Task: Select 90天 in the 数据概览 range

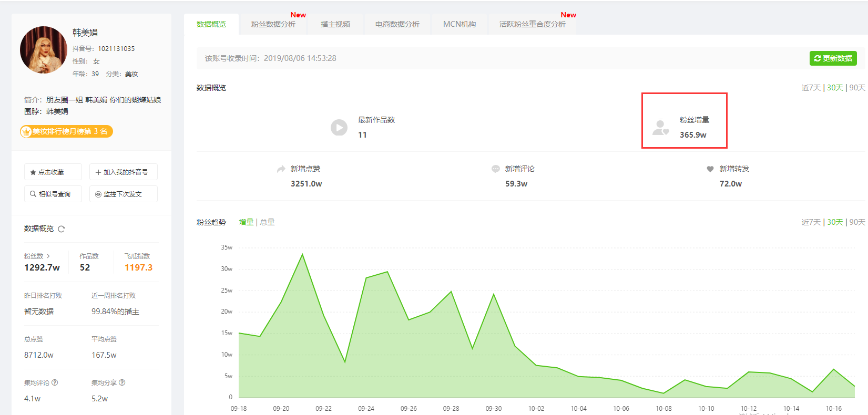Action: (x=857, y=88)
